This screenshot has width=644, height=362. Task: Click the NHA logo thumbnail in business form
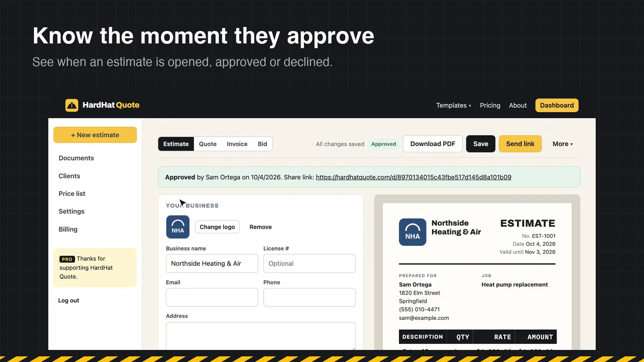pos(178,227)
